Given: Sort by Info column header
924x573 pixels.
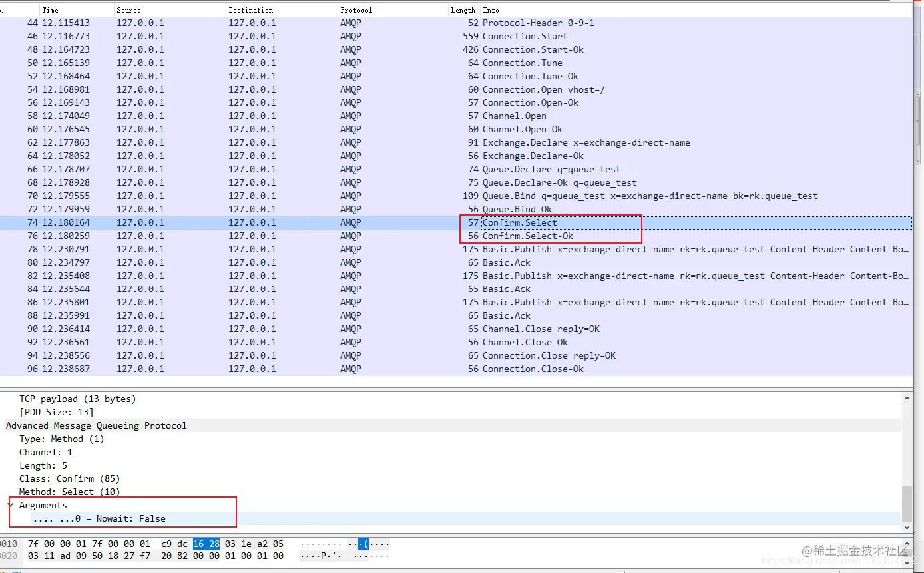Looking at the screenshot, I should (696, 10).
